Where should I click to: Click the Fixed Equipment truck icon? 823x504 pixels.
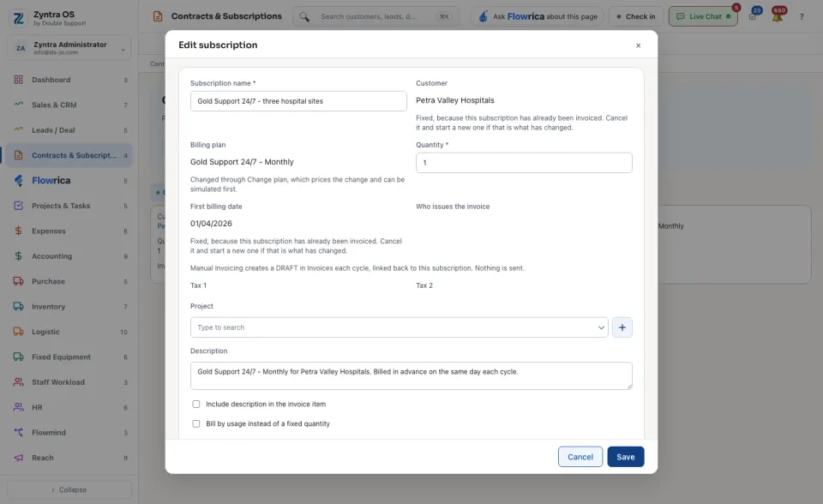(18, 357)
